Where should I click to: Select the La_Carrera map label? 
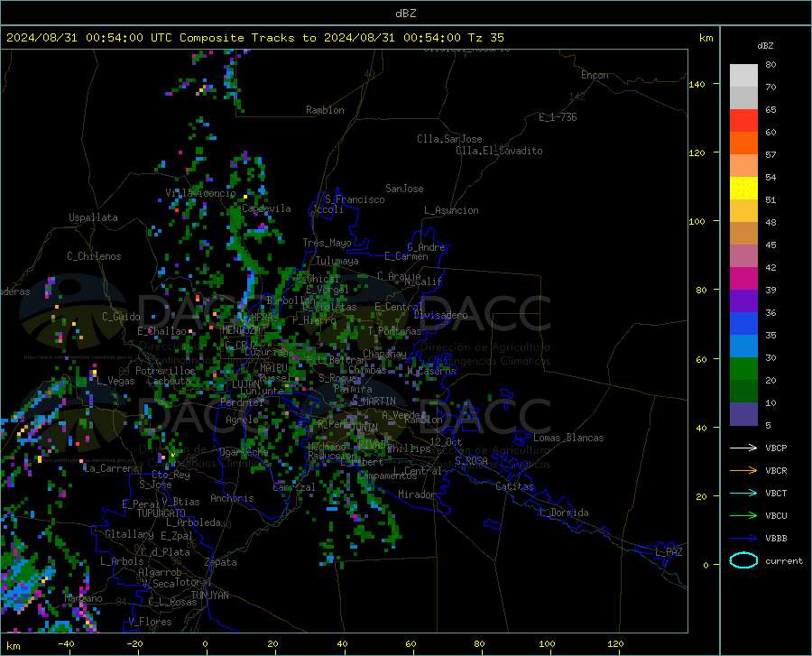111,468
